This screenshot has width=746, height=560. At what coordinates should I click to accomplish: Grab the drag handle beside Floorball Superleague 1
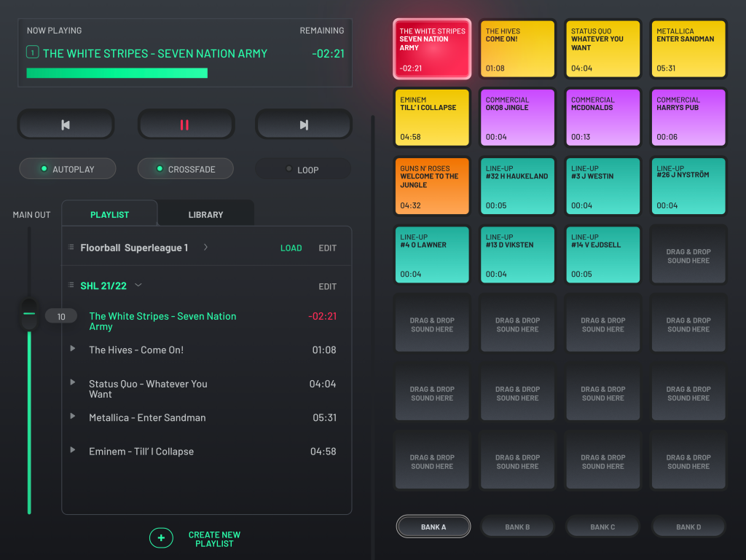(x=71, y=248)
